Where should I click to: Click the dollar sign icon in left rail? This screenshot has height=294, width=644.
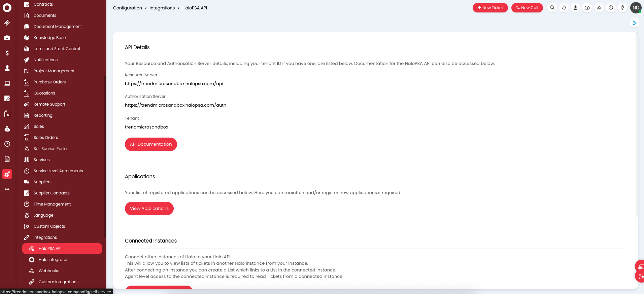coord(7,53)
